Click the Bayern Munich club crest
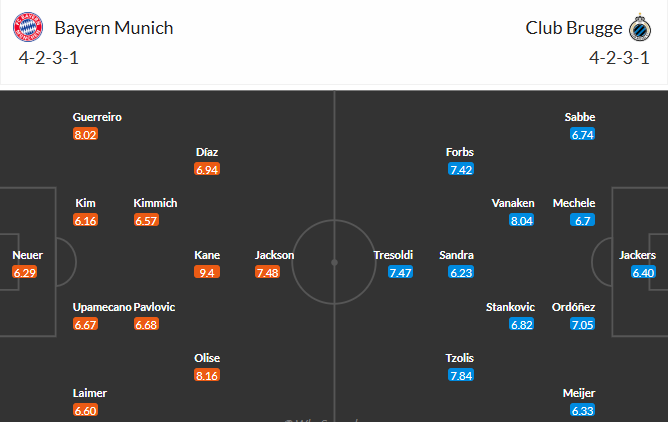The height and width of the screenshot is (422, 668). (x=30, y=27)
